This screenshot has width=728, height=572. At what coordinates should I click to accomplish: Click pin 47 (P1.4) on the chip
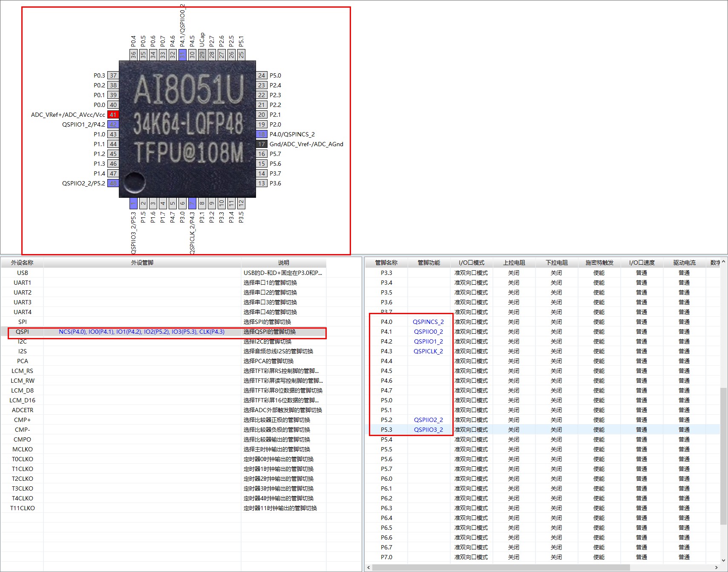(113, 173)
